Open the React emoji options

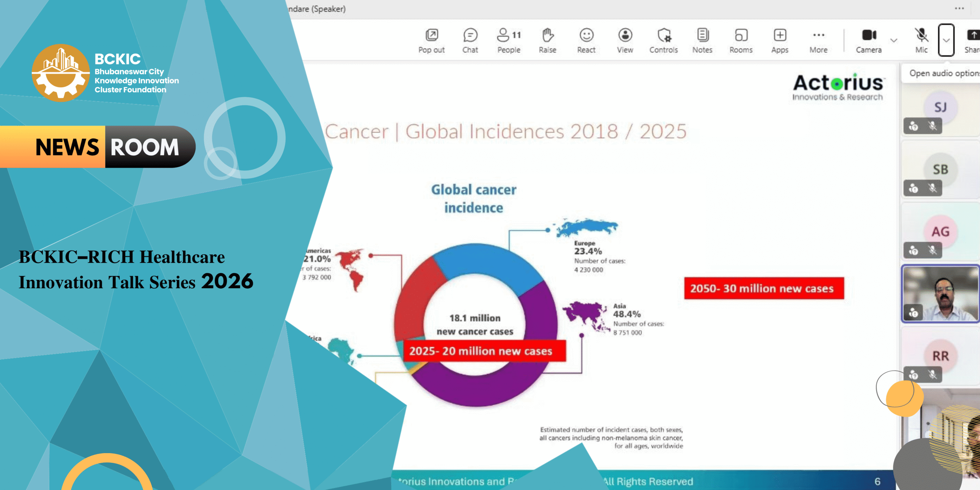pos(586,40)
